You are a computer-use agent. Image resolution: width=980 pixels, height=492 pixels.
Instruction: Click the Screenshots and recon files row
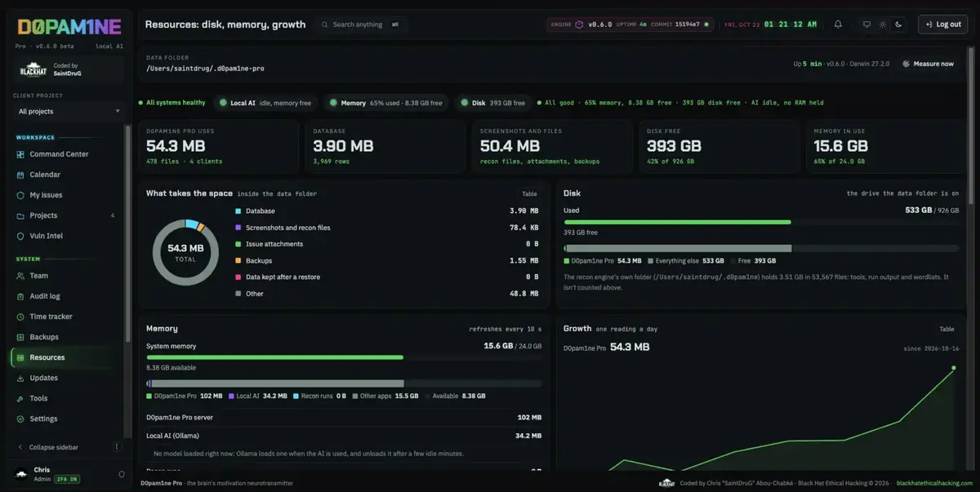click(x=386, y=228)
